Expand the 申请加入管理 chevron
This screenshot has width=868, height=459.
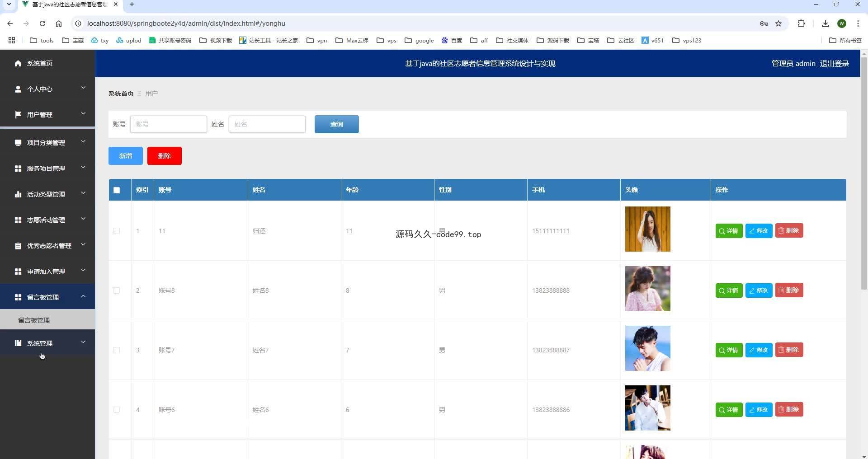click(83, 270)
